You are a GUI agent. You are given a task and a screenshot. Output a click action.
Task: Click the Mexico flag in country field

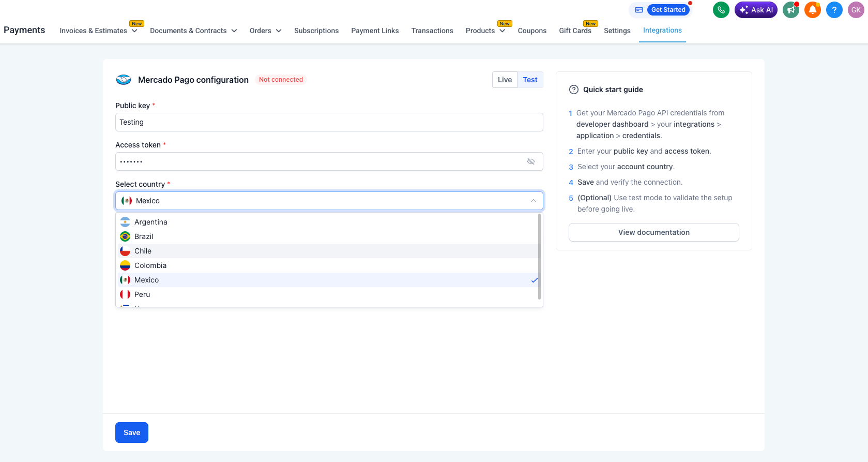127,201
